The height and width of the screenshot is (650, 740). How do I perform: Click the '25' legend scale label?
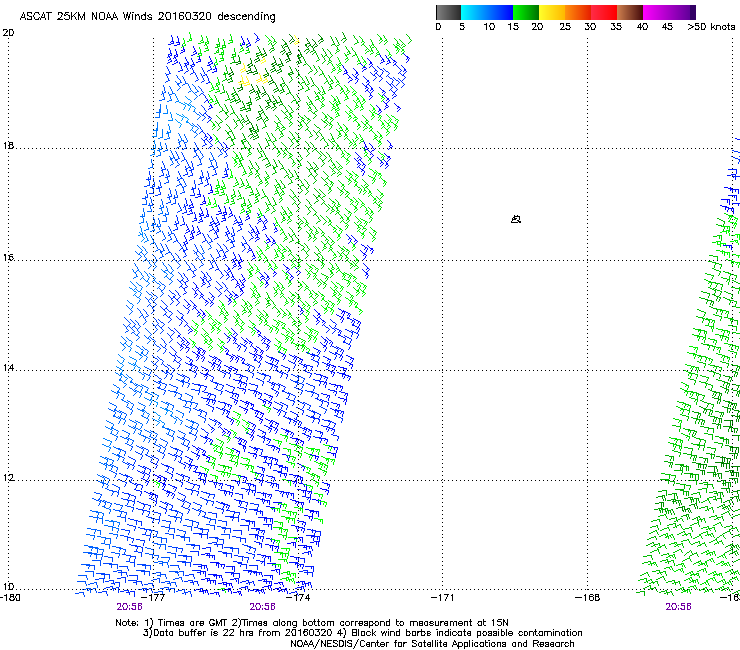pyautogui.click(x=565, y=27)
